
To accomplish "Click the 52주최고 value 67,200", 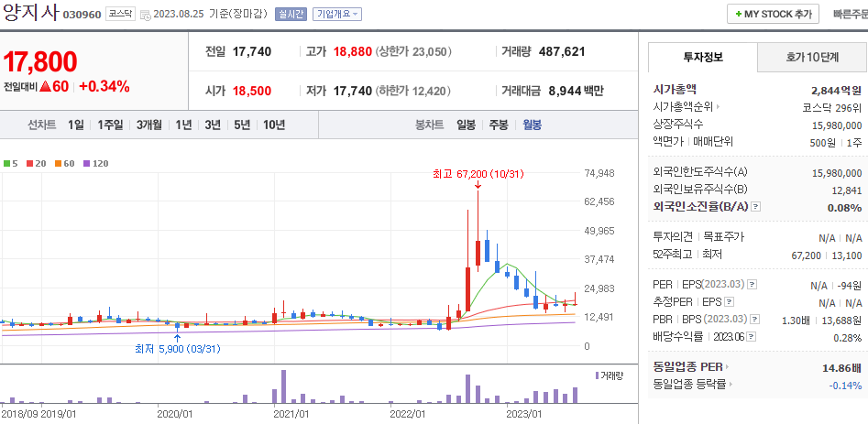I will click(x=807, y=255).
